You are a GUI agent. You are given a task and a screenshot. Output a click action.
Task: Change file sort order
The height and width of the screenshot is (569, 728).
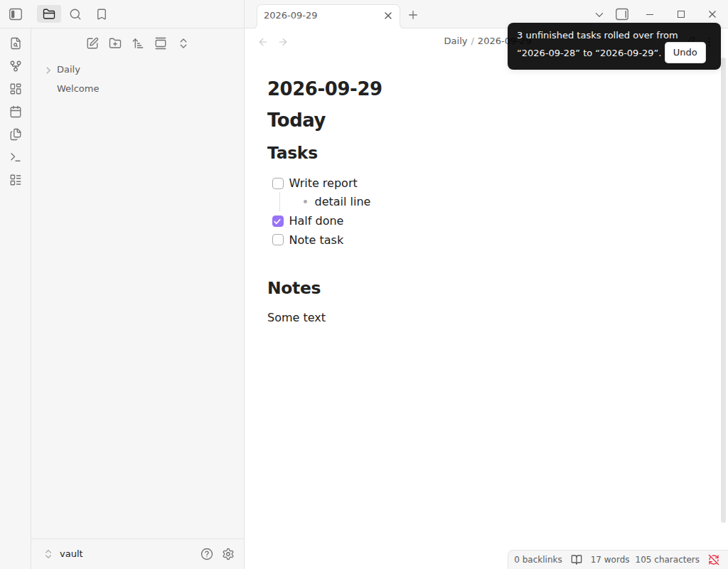(138, 43)
